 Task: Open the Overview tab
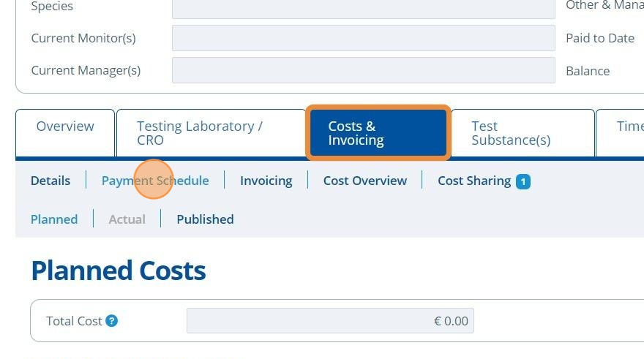coord(65,126)
